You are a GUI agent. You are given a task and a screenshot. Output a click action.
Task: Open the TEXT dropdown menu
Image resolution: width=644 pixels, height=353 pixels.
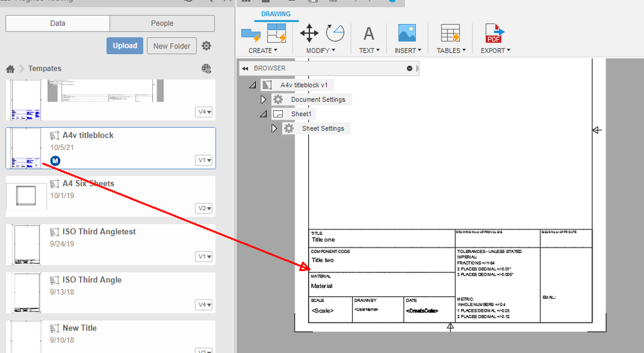point(369,50)
